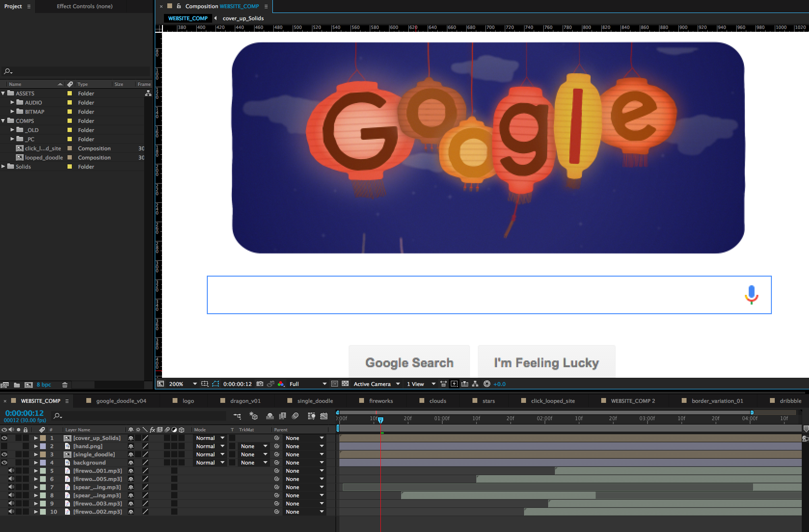Collapse the COMPS folder

(3, 120)
